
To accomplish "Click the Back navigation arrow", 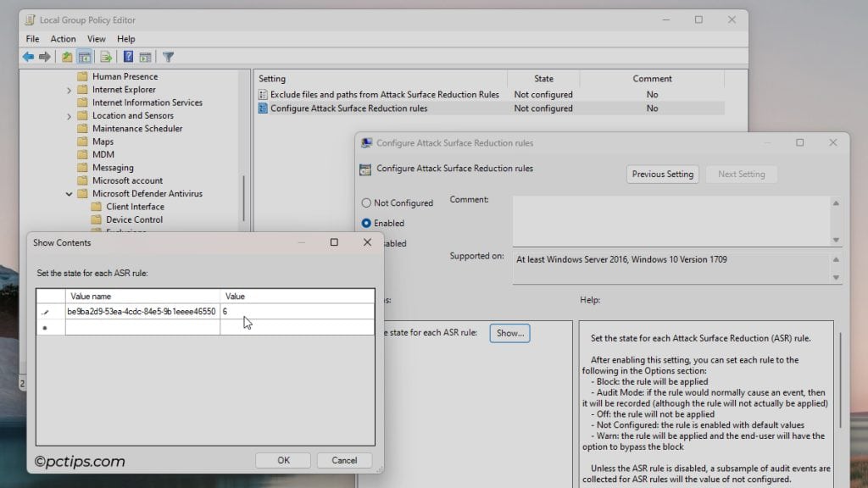I will [x=28, y=57].
